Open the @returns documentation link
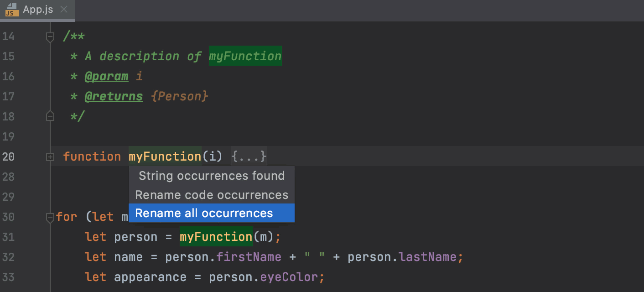The height and width of the screenshot is (292, 644). tap(114, 96)
